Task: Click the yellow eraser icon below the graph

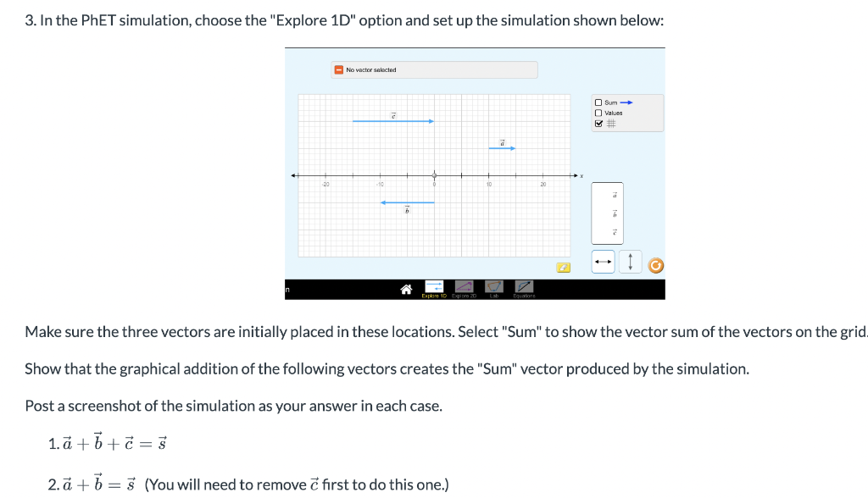Action: point(563,268)
